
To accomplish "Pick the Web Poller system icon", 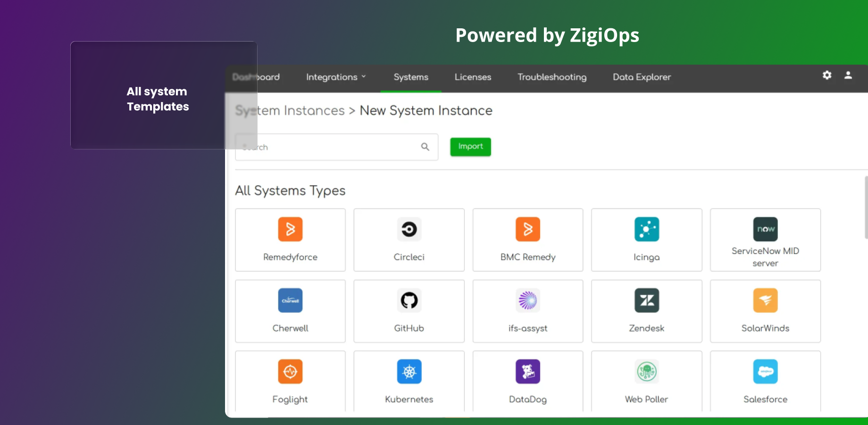I will tap(646, 372).
